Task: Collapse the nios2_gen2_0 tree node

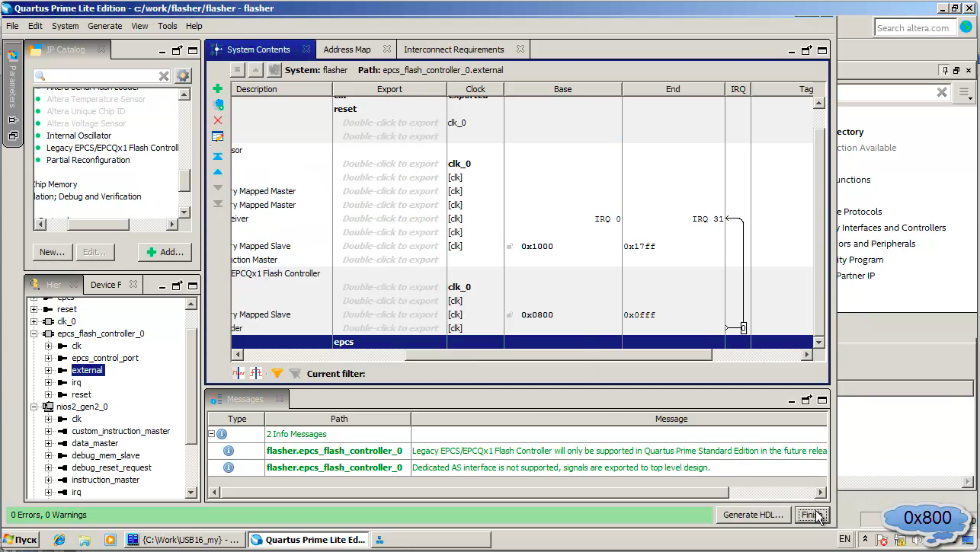Action: (34, 407)
